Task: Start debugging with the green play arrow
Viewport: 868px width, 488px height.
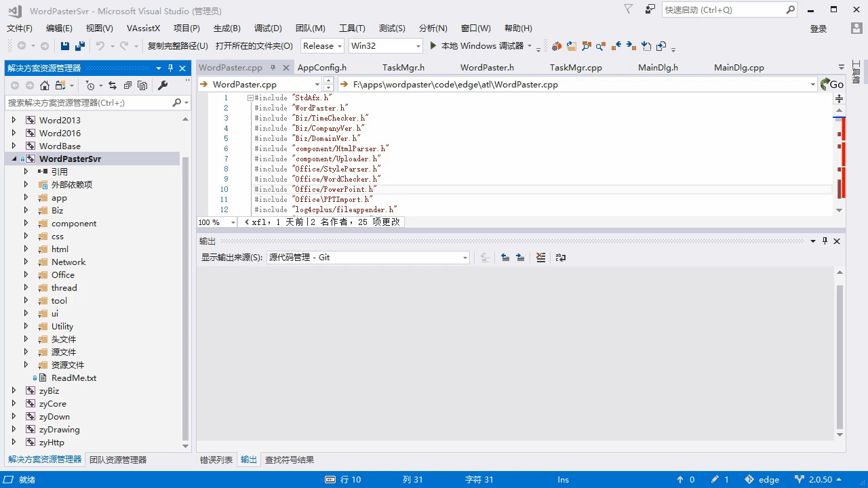Action: pyautogui.click(x=433, y=45)
